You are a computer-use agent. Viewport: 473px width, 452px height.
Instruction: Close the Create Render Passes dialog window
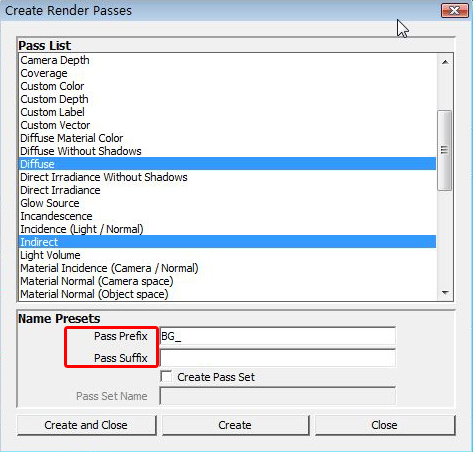click(454, 11)
